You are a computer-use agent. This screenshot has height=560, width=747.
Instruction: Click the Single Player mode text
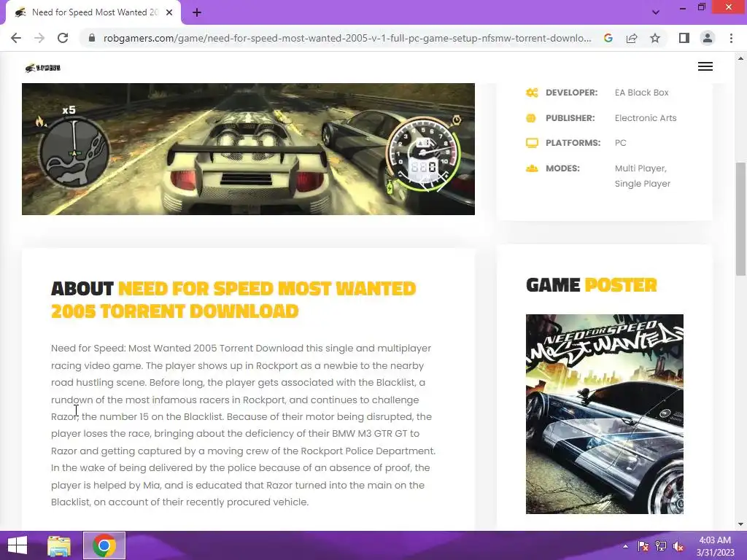click(642, 183)
